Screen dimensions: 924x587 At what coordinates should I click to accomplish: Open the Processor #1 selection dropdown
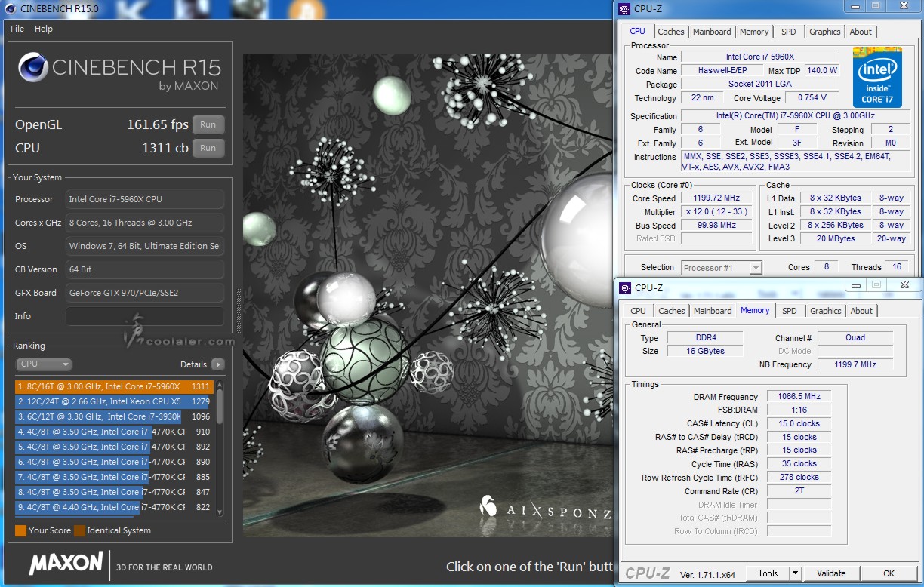pos(722,267)
